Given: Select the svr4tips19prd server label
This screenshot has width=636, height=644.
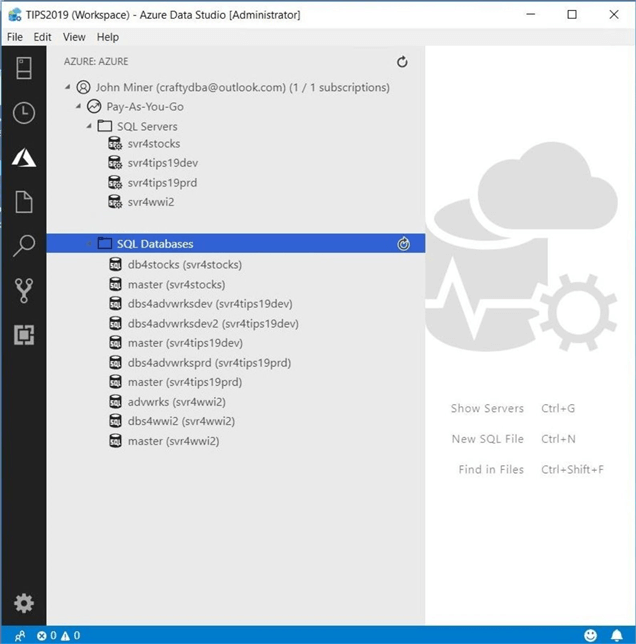Looking at the screenshot, I should coord(163,183).
